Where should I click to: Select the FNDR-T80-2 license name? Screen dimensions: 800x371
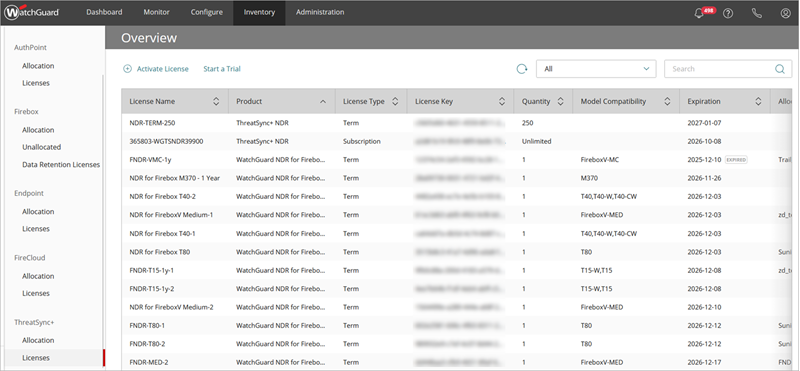[x=147, y=343]
